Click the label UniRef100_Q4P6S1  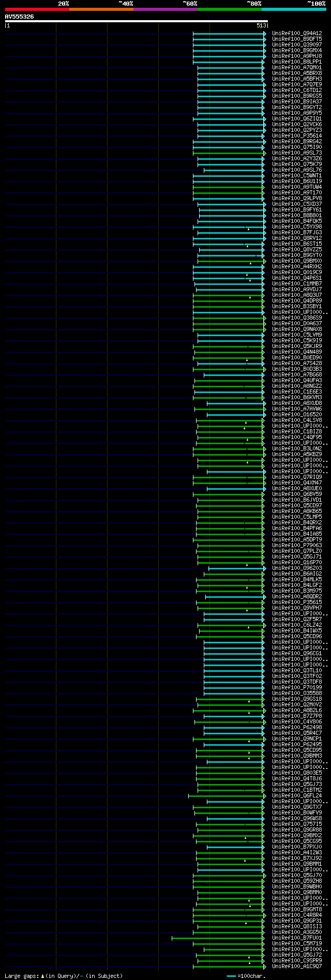(297, 278)
